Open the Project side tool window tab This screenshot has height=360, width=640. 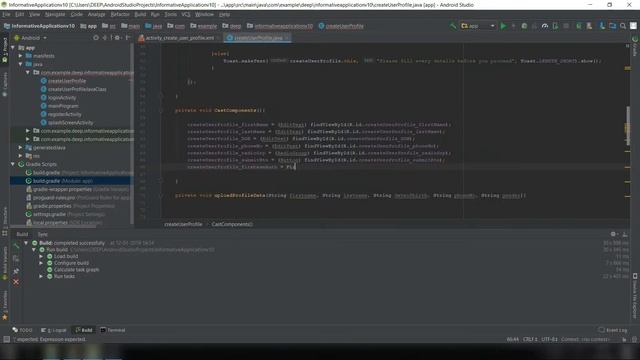tap(5, 49)
